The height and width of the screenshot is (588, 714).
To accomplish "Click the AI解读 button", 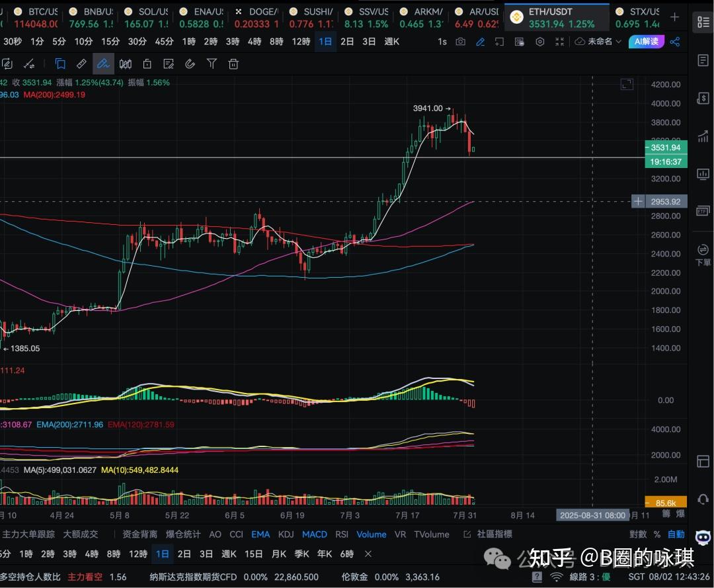I will pyautogui.click(x=646, y=42).
